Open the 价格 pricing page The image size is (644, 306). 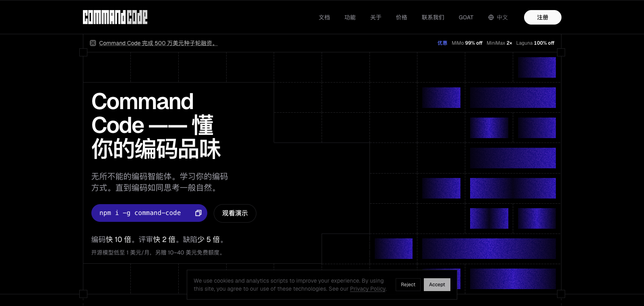tap(402, 17)
